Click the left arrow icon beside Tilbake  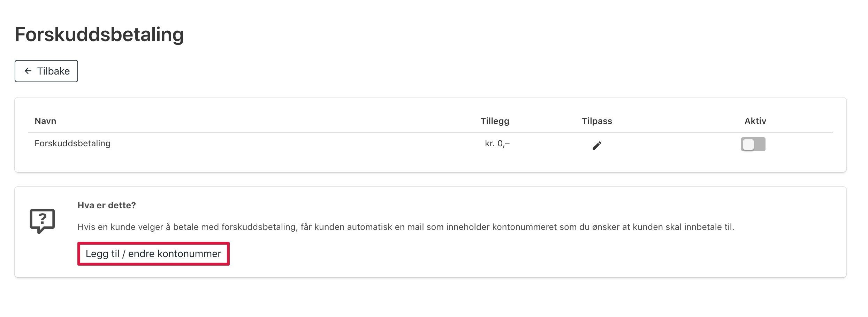(x=28, y=71)
